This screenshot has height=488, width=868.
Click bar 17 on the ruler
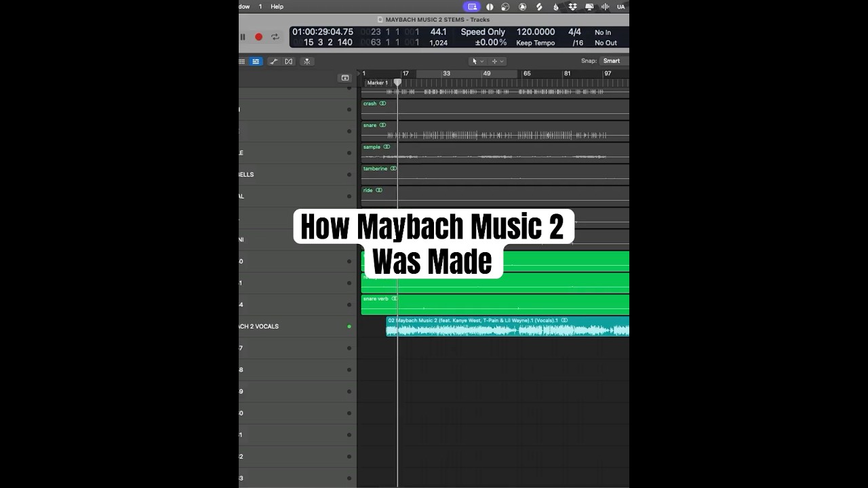(x=406, y=73)
